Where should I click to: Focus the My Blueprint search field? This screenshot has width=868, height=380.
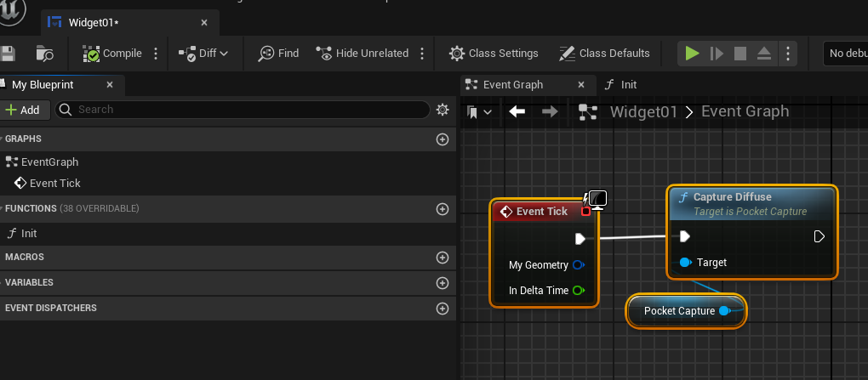point(243,110)
